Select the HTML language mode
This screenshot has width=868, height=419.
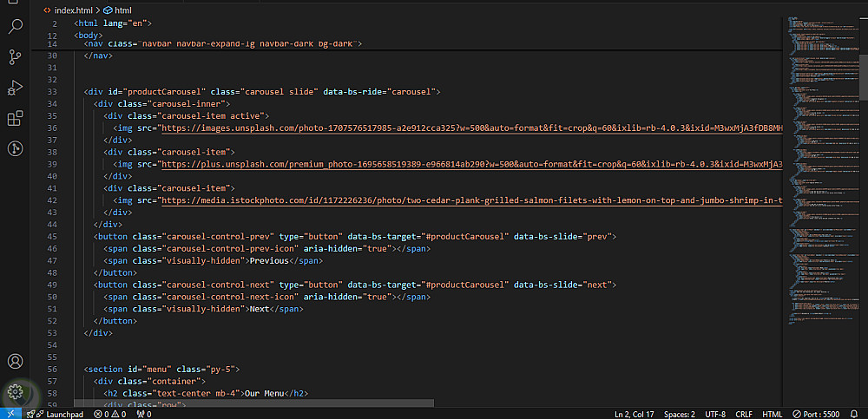pyautogui.click(x=772, y=414)
